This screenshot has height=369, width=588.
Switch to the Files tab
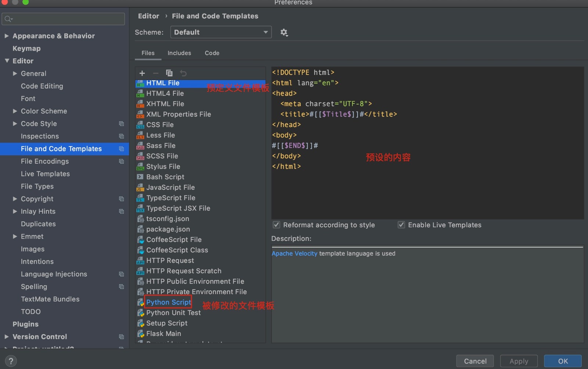click(x=148, y=53)
